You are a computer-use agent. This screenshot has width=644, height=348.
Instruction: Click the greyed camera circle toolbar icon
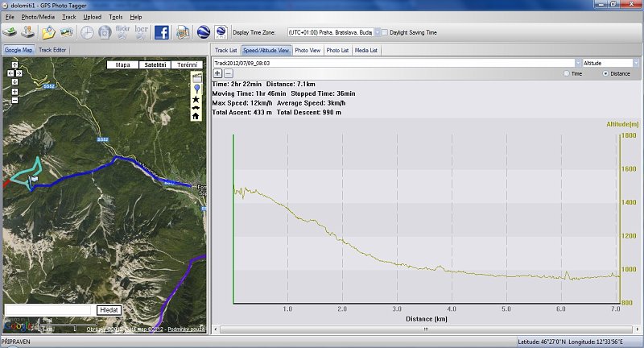(x=105, y=32)
